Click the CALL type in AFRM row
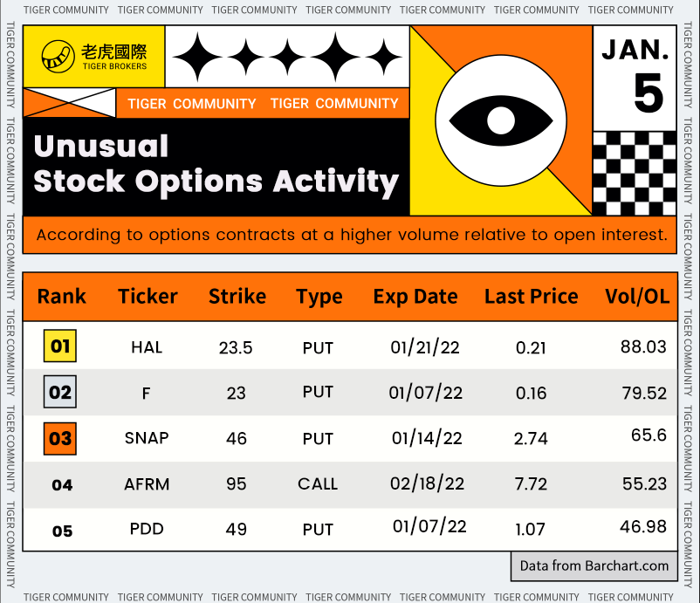The width and height of the screenshot is (700, 603). pos(318,483)
